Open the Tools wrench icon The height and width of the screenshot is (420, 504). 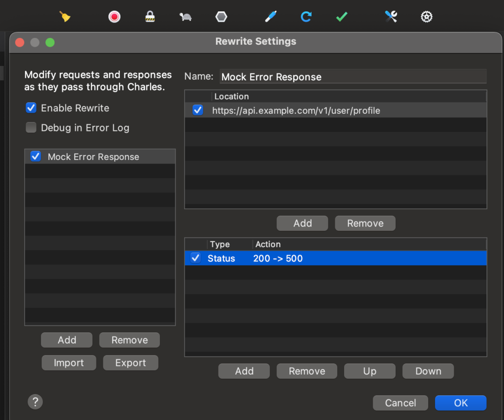pyautogui.click(x=391, y=17)
